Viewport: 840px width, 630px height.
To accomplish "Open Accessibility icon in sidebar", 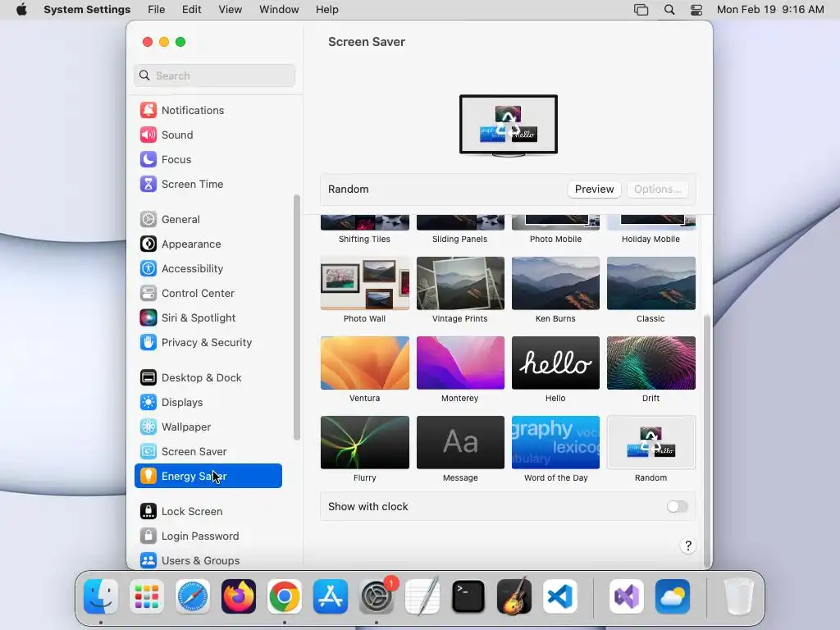I will pyautogui.click(x=148, y=269).
